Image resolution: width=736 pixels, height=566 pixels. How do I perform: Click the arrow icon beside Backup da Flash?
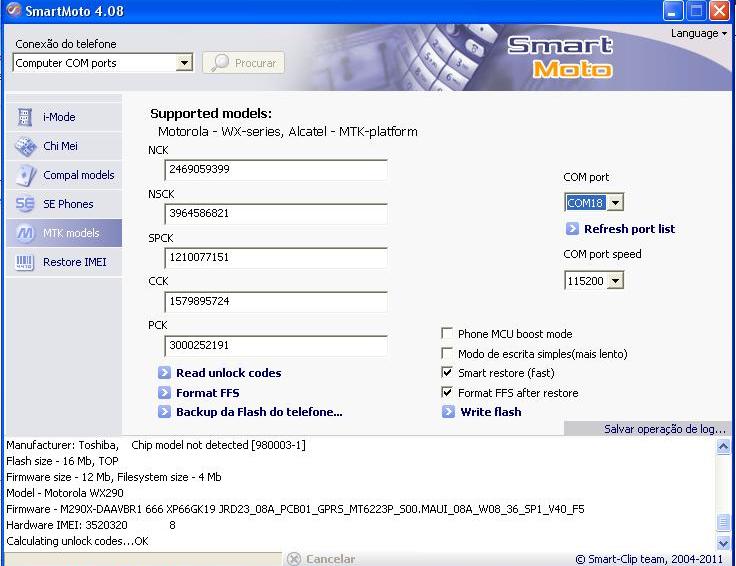tap(164, 412)
